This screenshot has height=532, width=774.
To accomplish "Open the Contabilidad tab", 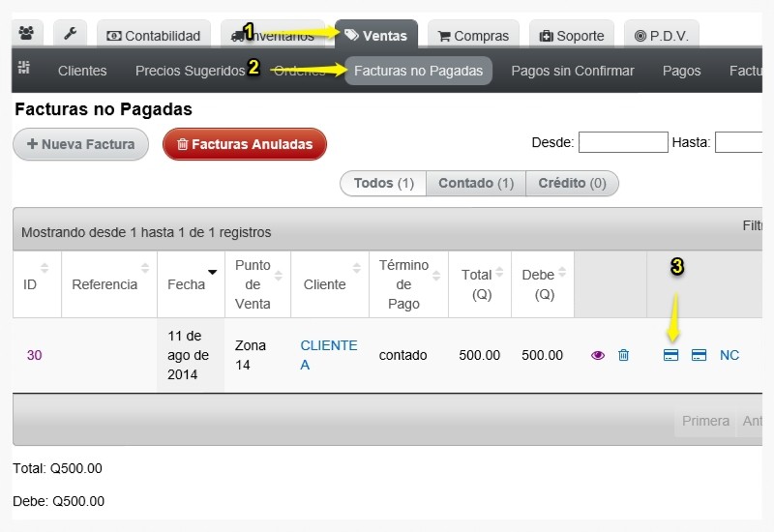I will click(x=154, y=35).
